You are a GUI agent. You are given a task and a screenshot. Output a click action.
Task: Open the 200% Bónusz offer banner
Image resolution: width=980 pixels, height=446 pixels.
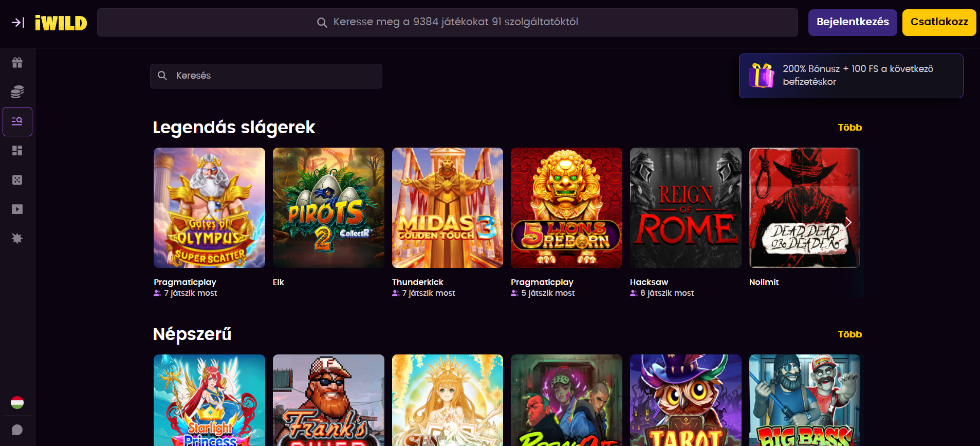(851, 76)
